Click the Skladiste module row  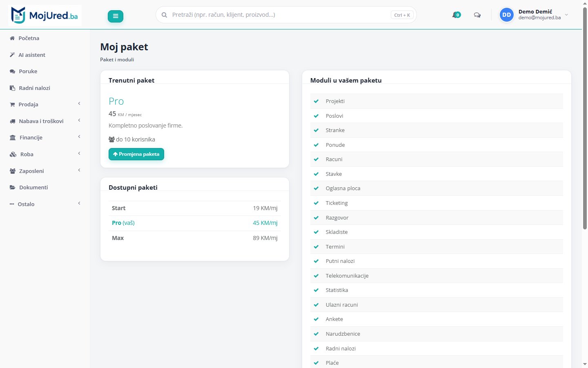[437, 232]
